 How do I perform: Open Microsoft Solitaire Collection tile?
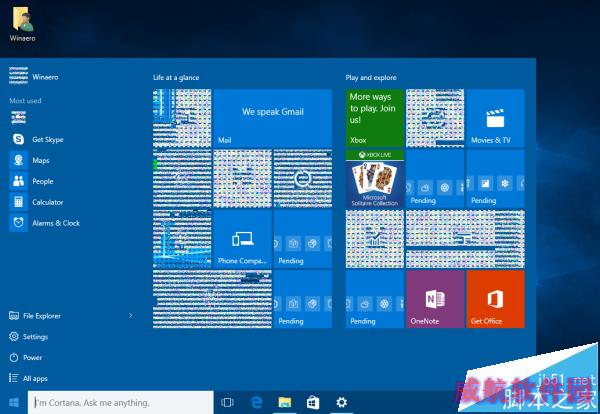point(375,179)
